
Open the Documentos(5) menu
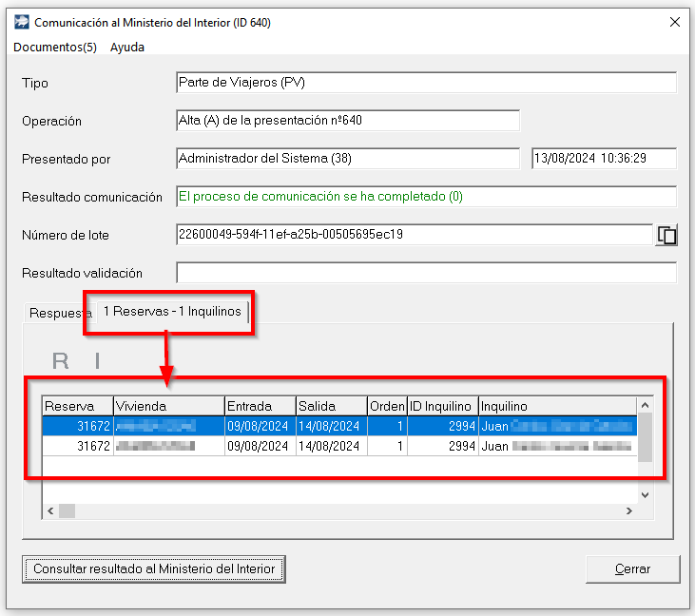[55, 47]
